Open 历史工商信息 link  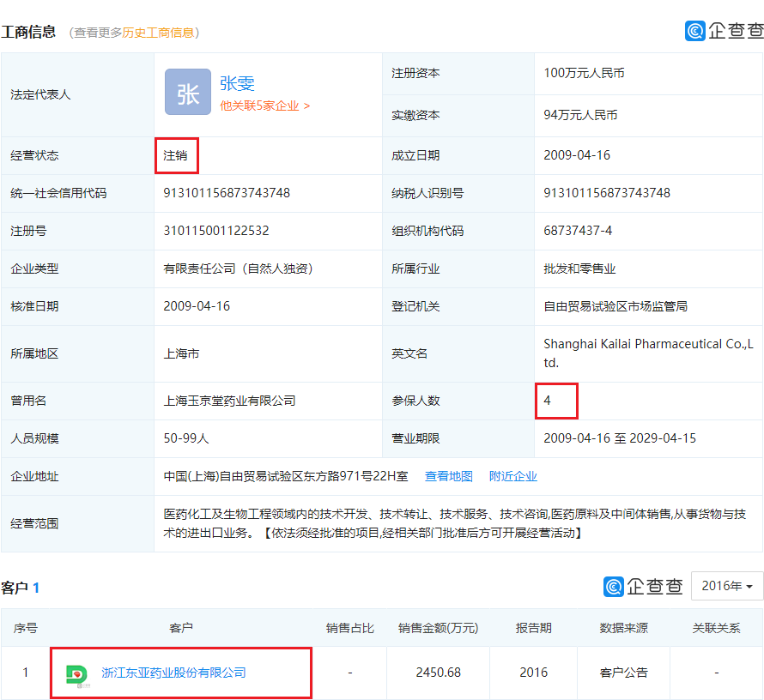[x=158, y=33]
